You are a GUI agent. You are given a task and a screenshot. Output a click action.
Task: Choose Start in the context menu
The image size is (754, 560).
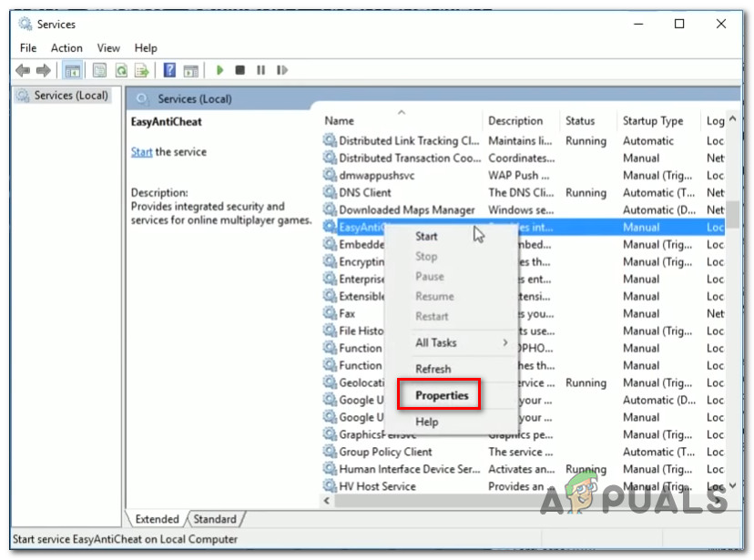(x=426, y=236)
